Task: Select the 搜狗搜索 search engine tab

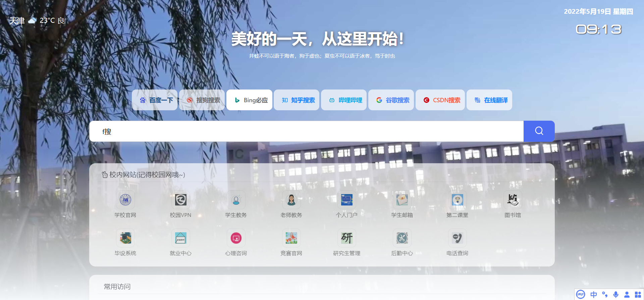Action: pyautogui.click(x=202, y=100)
